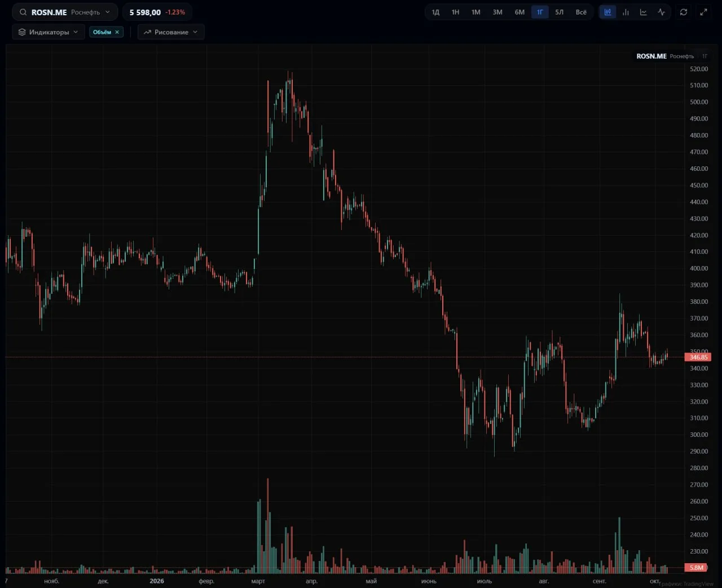The image size is (722, 588).
Task: Select the candlestick chart type icon
Action: 607,12
